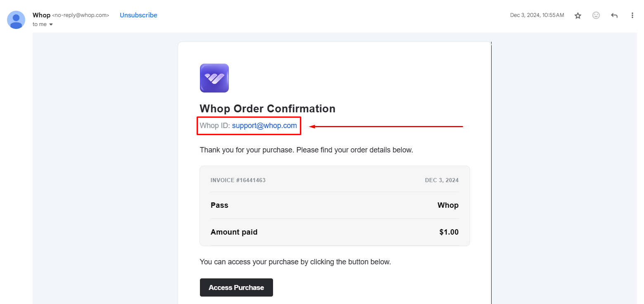Click the thank you purchase message text
This screenshot has width=644, height=304.
[306, 150]
